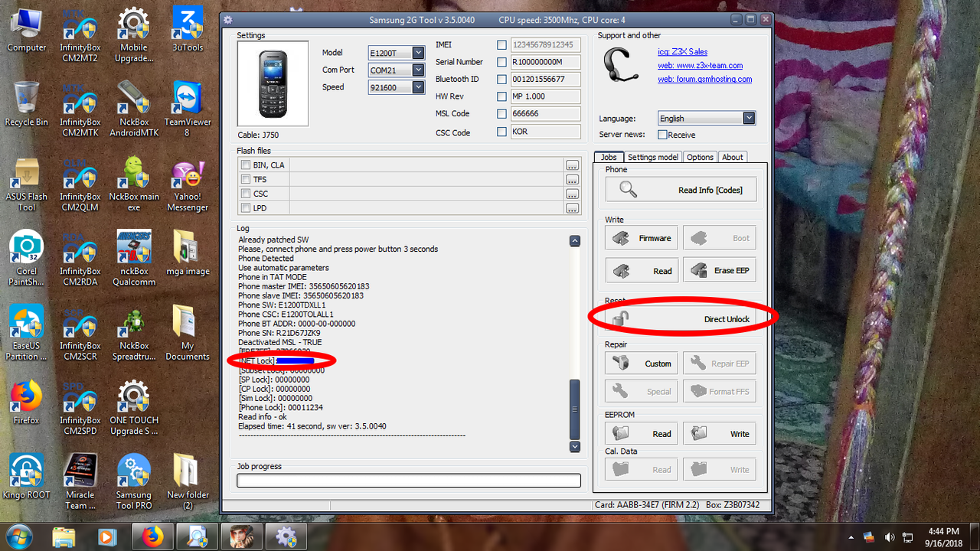Viewport: 980px width, 551px height.
Task: Open Recycle Bin on desktop
Action: [27, 104]
